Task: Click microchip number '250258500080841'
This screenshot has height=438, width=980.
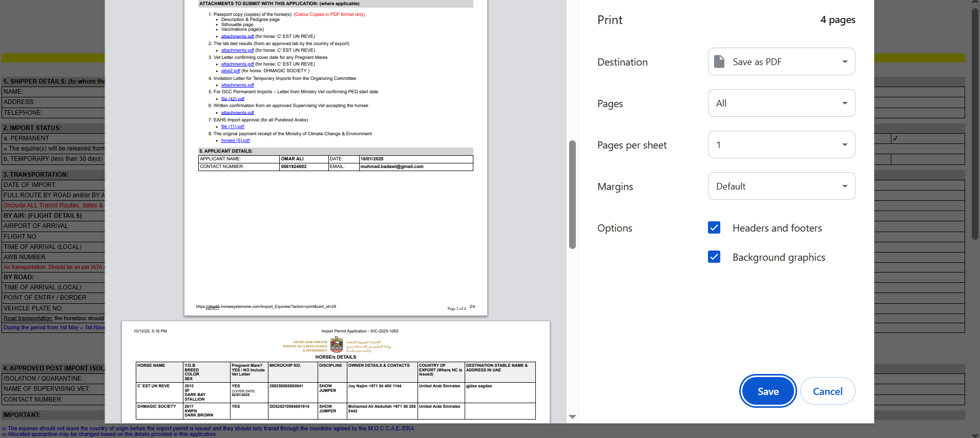Action: [x=286, y=386]
